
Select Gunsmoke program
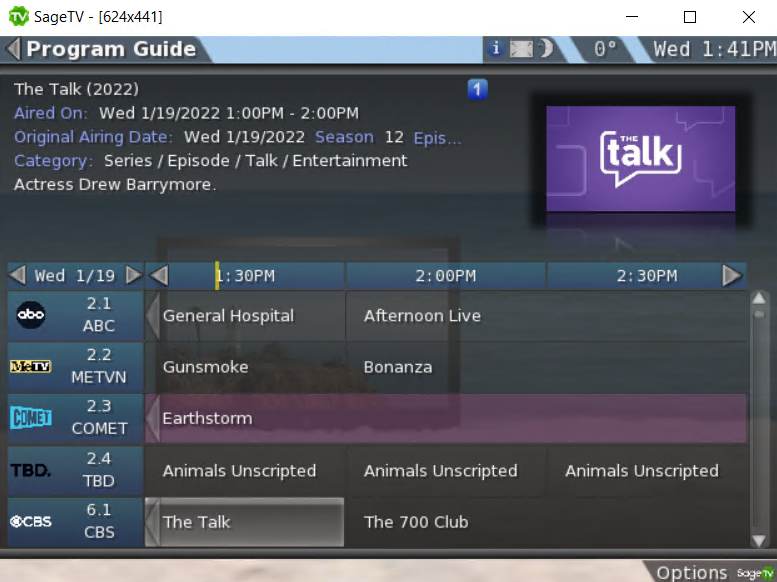(x=245, y=367)
